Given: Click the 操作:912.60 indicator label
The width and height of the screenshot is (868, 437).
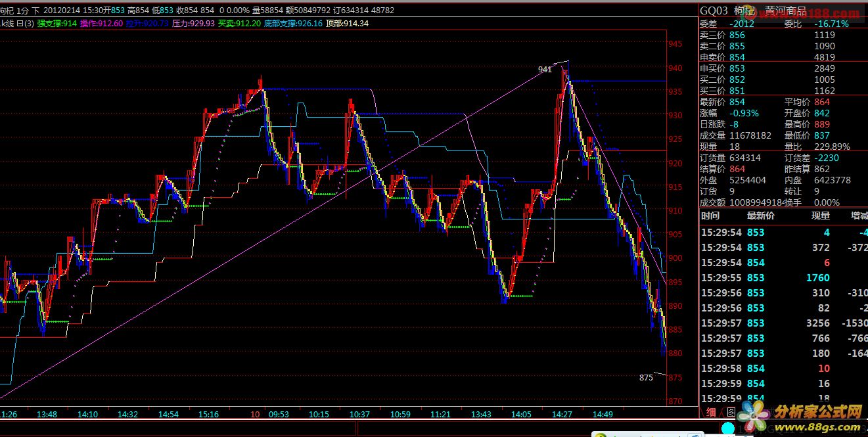Looking at the screenshot, I should click(101, 23).
